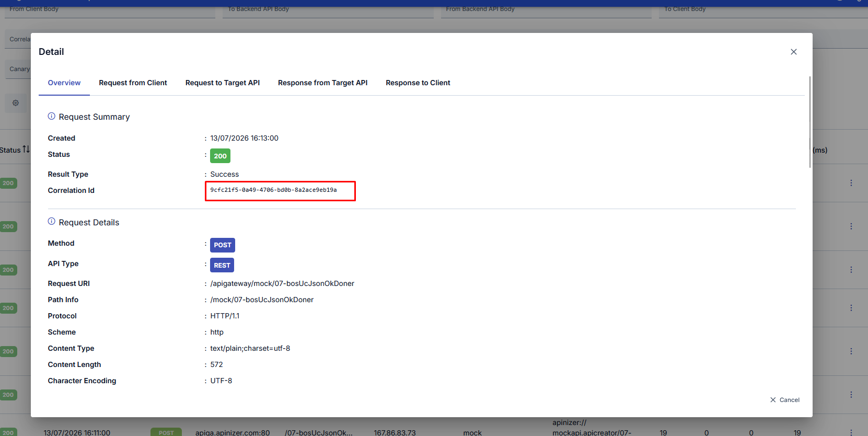Select the Protocol value HTTP/1.1
This screenshot has height=436, width=868.
click(225, 316)
